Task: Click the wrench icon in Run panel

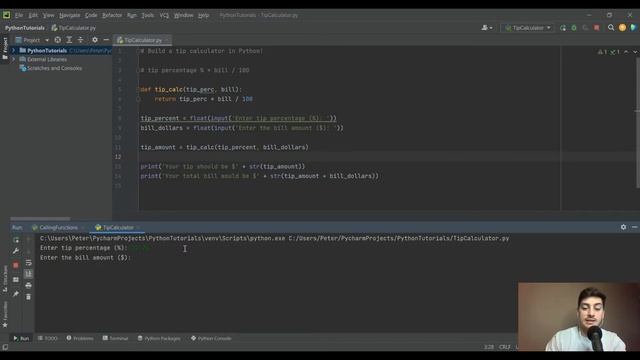Action: tap(16, 251)
